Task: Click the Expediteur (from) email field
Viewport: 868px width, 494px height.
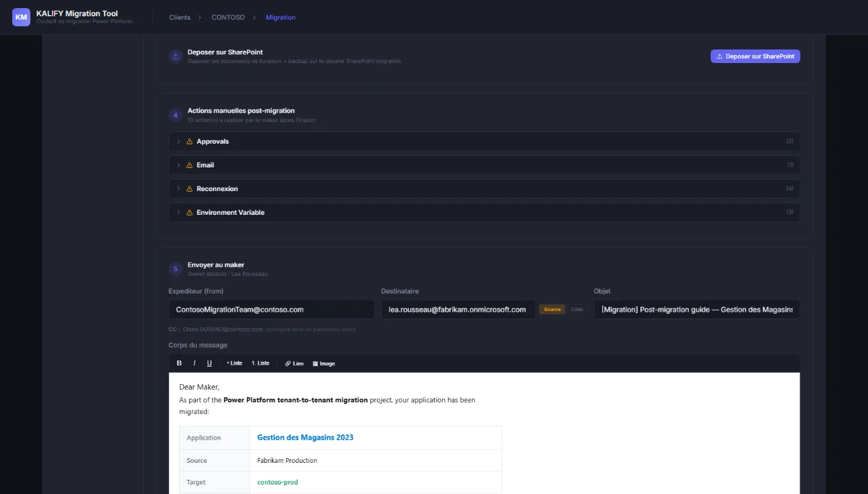Action: coord(271,310)
